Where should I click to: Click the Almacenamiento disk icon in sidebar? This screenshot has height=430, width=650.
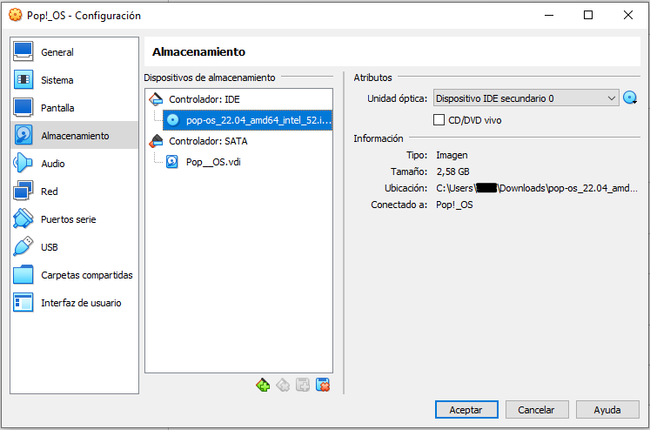click(x=23, y=135)
